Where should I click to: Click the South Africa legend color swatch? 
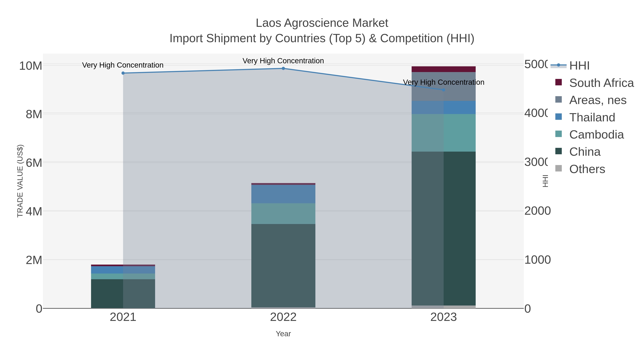click(558, 82)
